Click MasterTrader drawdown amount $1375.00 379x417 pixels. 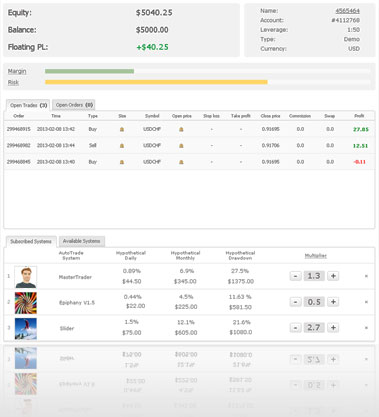click(241, 282)
